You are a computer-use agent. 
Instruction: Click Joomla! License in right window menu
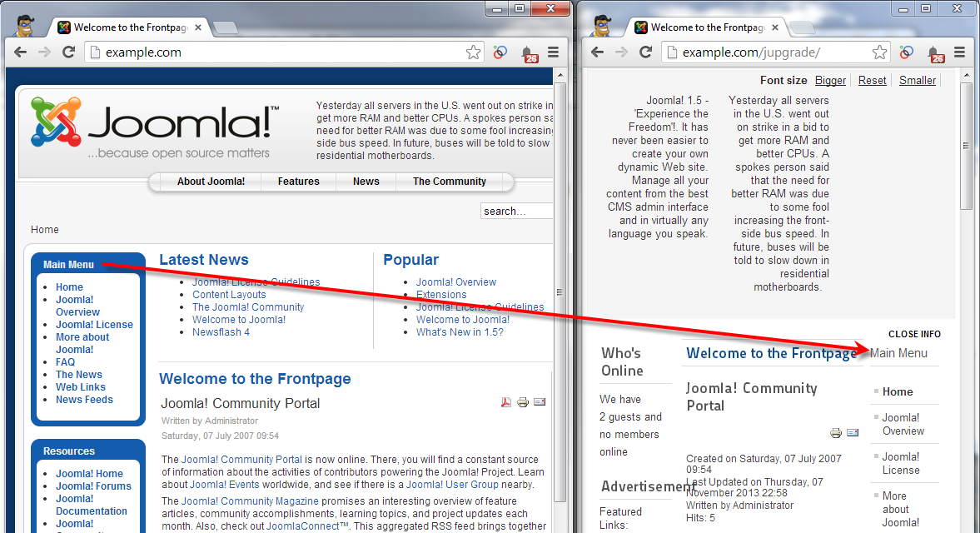(901, 464)
